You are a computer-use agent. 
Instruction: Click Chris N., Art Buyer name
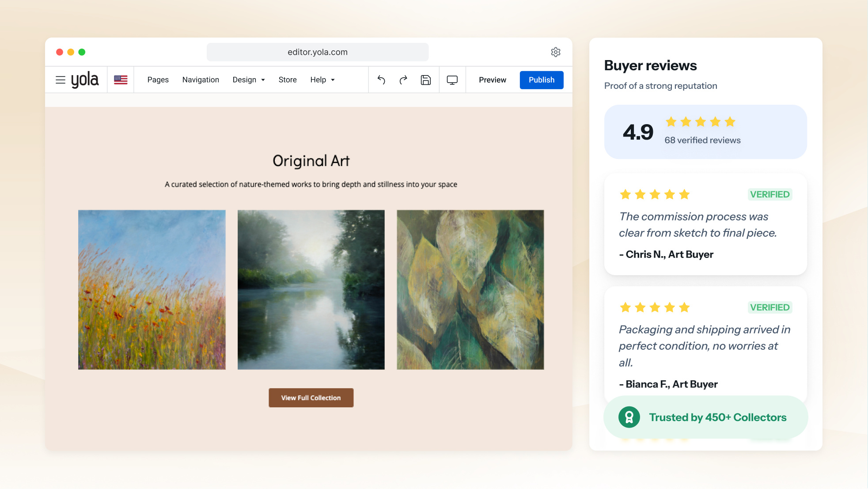click(666, 254)
